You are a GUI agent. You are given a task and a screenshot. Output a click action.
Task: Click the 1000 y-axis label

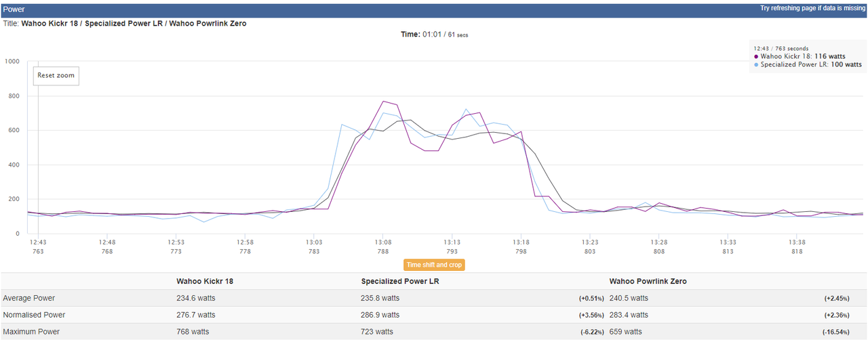tap(12, 61)
